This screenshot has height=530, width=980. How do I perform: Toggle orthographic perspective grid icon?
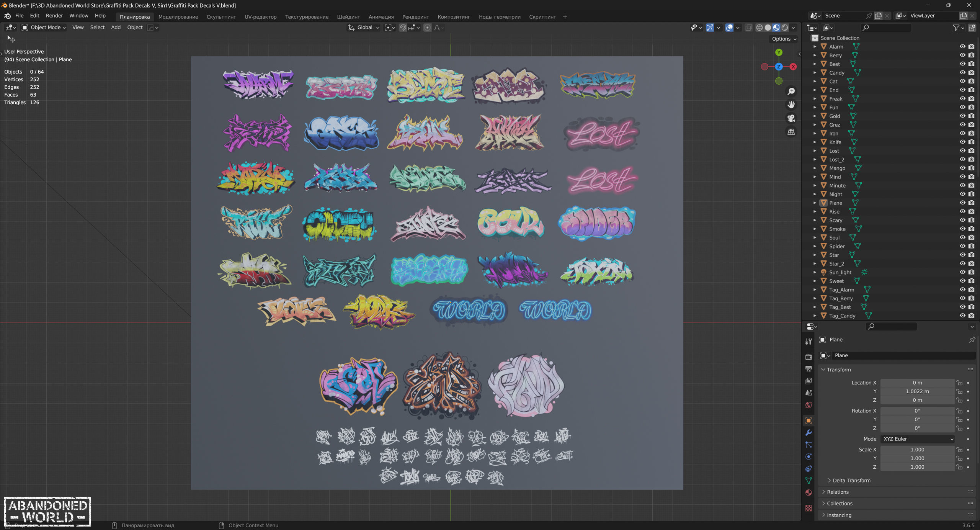(x=791, y=132)
